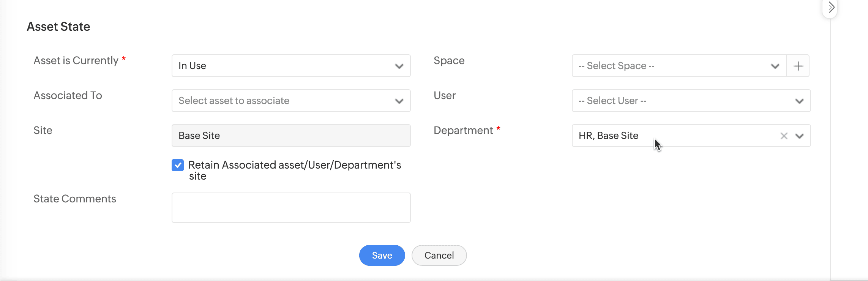
Task: Click the Retain Associated asset/User/Department's site label
Action: click(x=294, y=165)
